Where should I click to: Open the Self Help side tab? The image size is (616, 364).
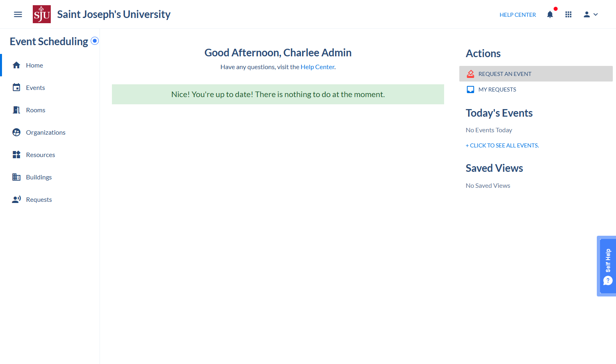(608, 266)
